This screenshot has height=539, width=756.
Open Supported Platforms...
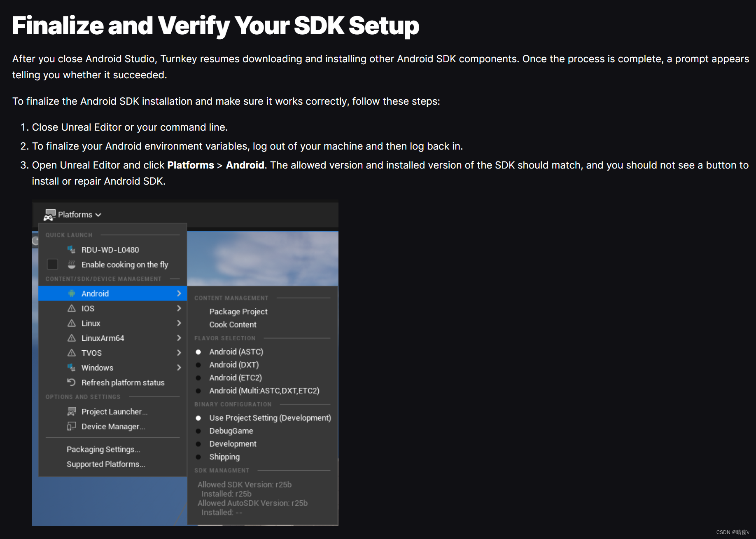tap(106, 464)
